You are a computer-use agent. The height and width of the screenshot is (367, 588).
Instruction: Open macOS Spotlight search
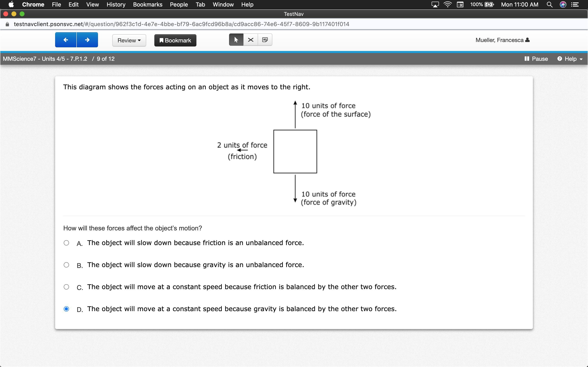[549, 5]
